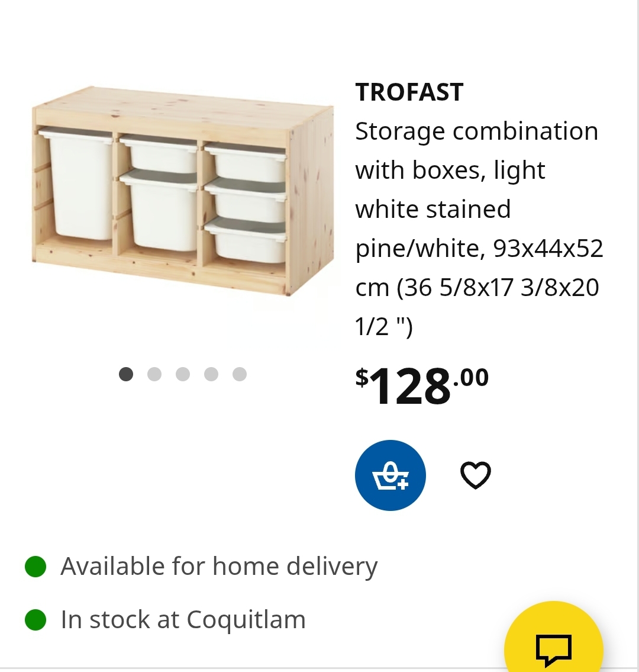Switch to the second product image dot
Screen dimensions: 639x672
coord(154,374)
